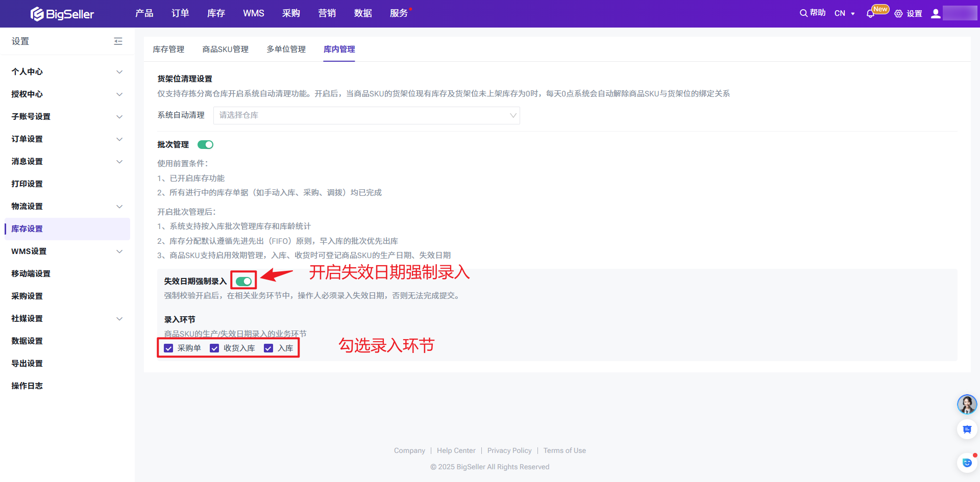Open the customer service agent avatar
Screen dimensions: 980x482
967,404
